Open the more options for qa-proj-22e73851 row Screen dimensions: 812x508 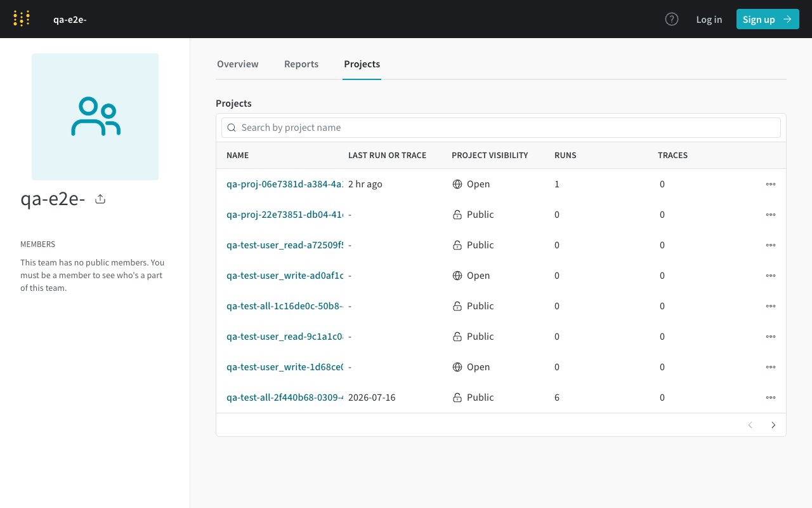point(771,215)
